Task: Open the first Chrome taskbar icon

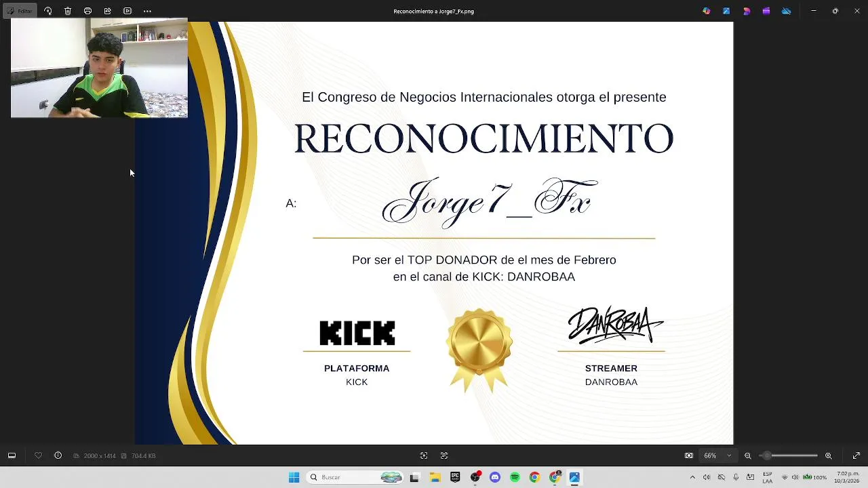Action: point(534,477)
